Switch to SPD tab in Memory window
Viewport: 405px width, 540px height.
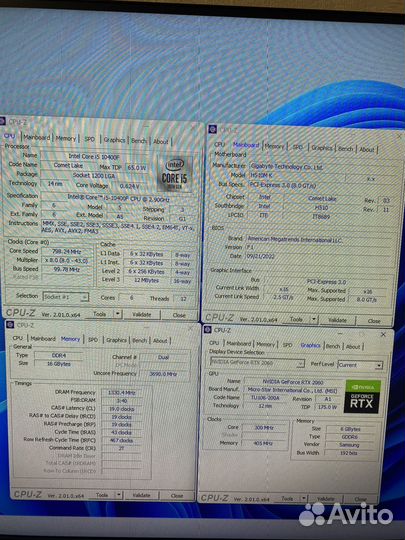93,340
